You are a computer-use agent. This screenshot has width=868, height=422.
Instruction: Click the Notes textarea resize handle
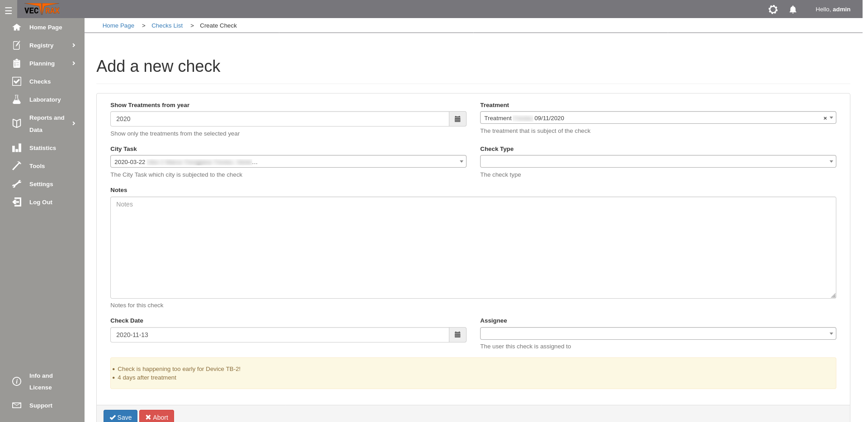[833, 295]
